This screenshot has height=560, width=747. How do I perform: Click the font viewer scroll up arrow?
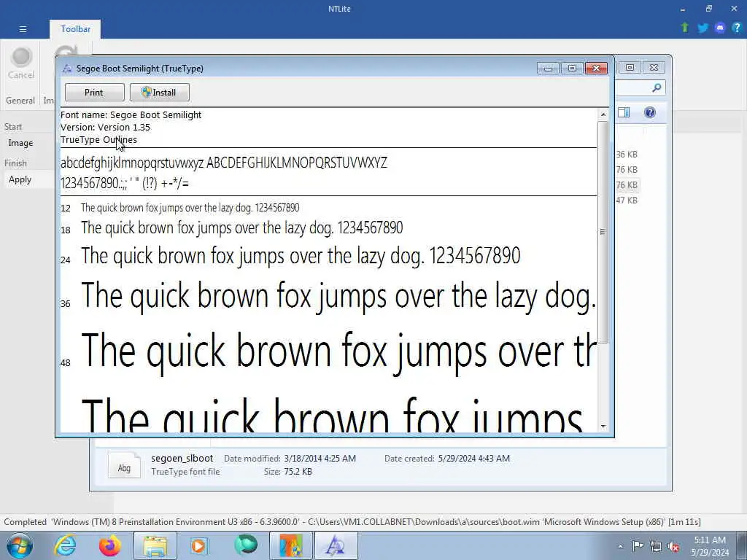coord(603,114)
